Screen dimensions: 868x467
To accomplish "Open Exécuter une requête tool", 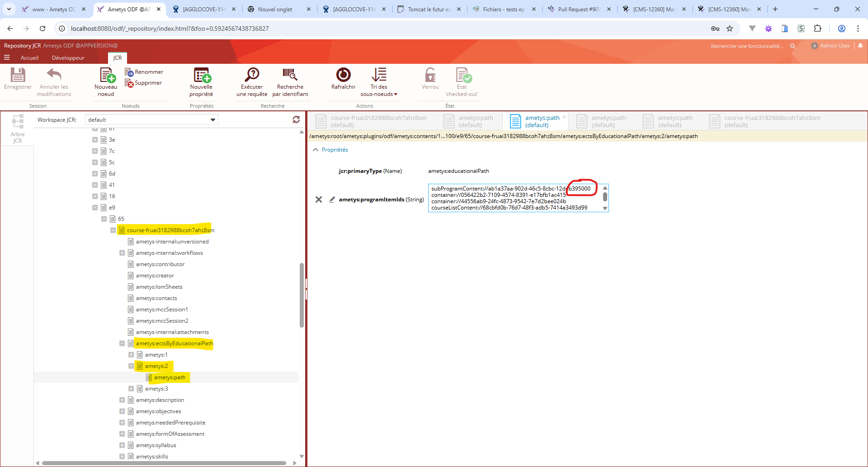I will [252, 76].
